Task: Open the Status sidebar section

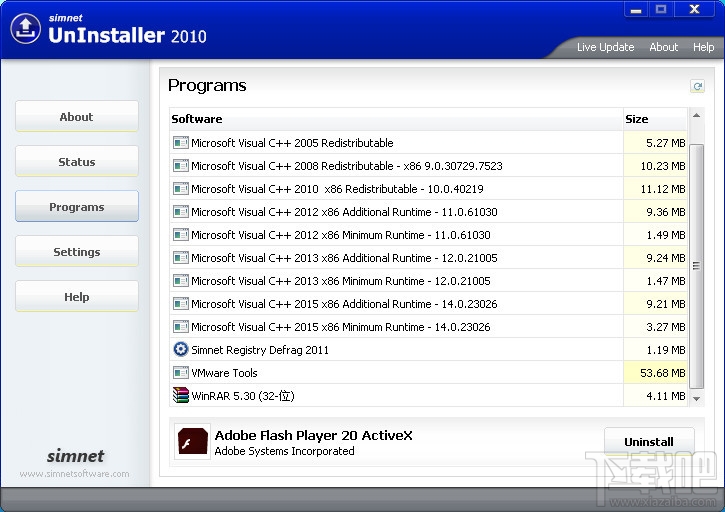Action: tap(77, 161)
